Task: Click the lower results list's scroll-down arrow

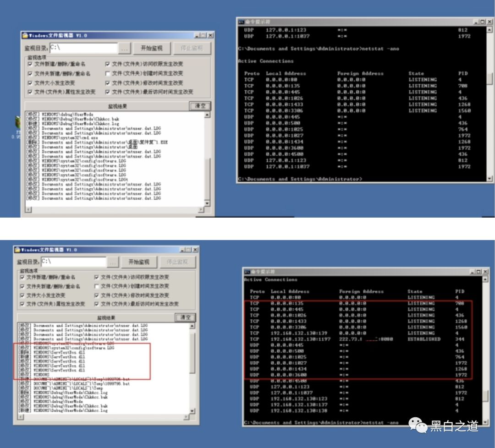Action: [x=192, y=411]
